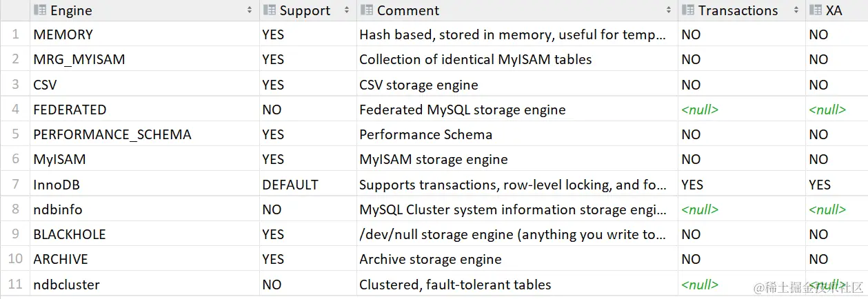Click the Transactions column table icon
Image resolution: width=868 pixels, height=299 pixels.
pyautogui.click(x=688, y=10)
